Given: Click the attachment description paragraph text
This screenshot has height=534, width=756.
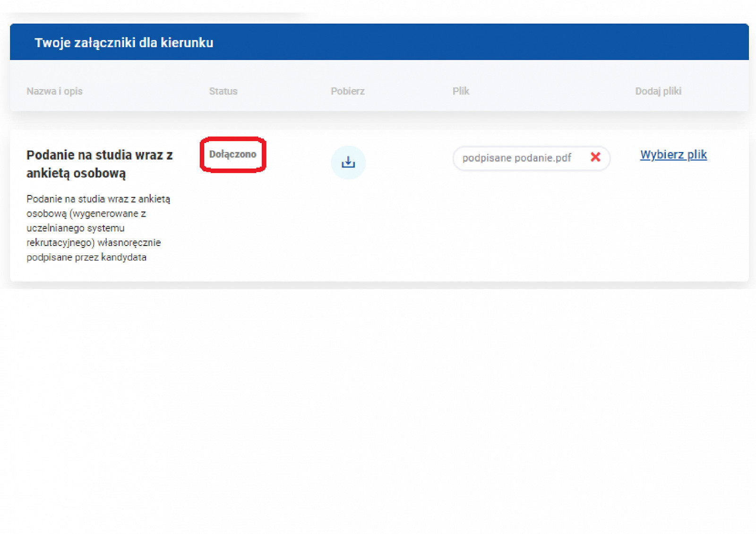Looking at the screenshot, I should point(98,228).
